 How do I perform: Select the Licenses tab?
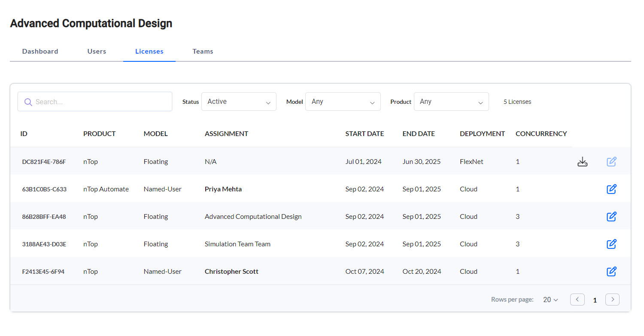[149, 51]
